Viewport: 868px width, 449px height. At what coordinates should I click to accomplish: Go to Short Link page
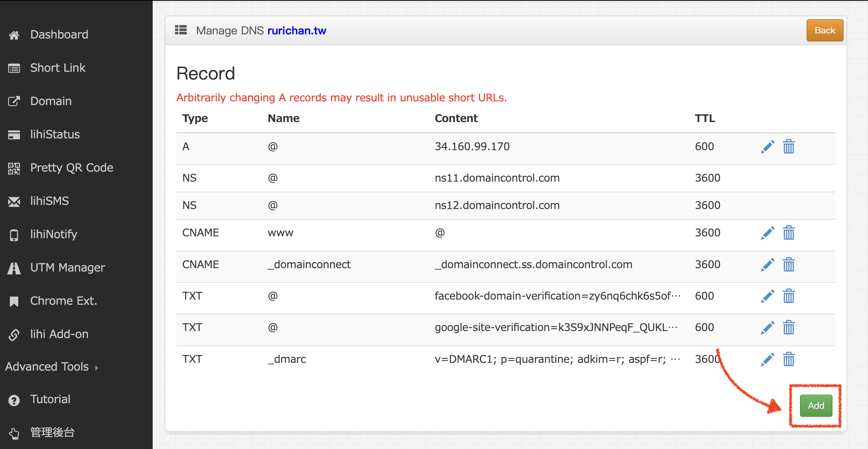coord(58,68)
